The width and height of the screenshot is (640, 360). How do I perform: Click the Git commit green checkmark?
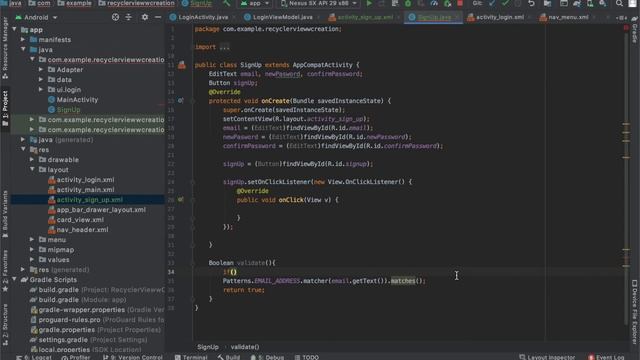(x=505, y=3)
